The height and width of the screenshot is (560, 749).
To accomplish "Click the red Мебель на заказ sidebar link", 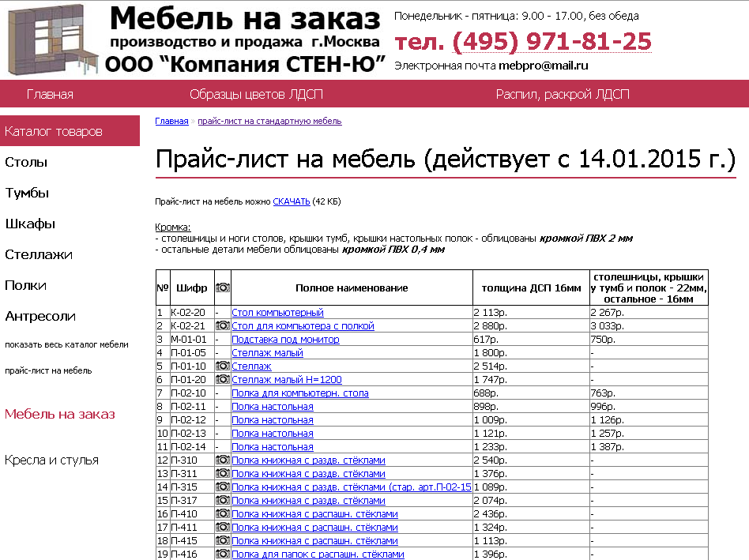I will (60, 414).
